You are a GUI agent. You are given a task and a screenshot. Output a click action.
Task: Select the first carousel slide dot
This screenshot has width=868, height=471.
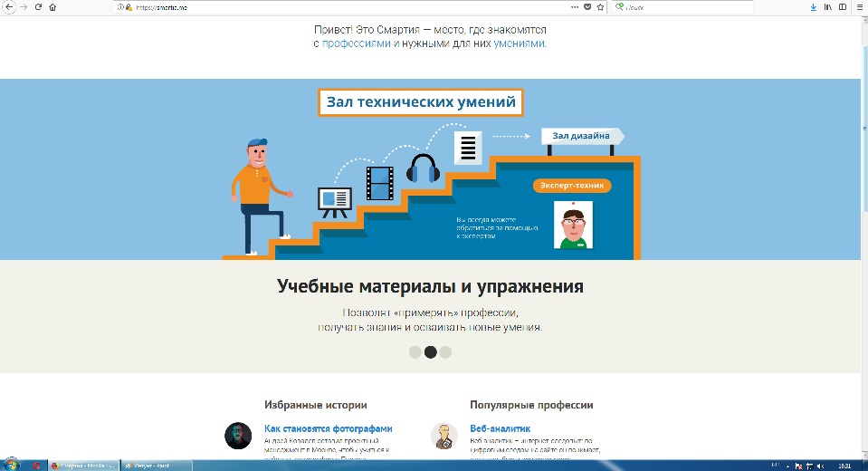point(415,352)
